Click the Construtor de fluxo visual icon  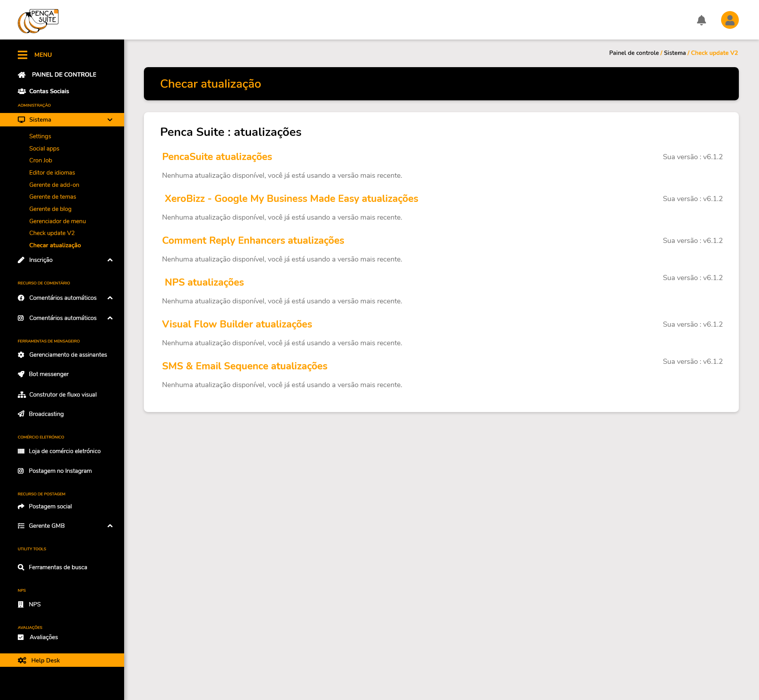pyautogui.click(x=22, y=395)
